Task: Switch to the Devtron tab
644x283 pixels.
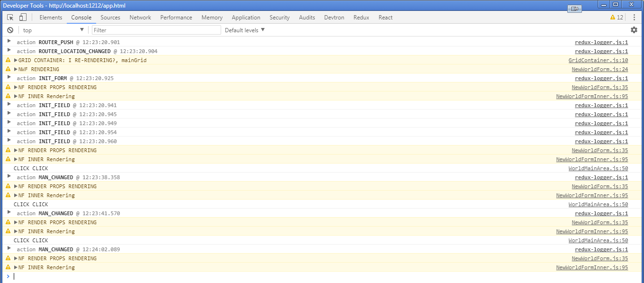Action: (334, 18)
